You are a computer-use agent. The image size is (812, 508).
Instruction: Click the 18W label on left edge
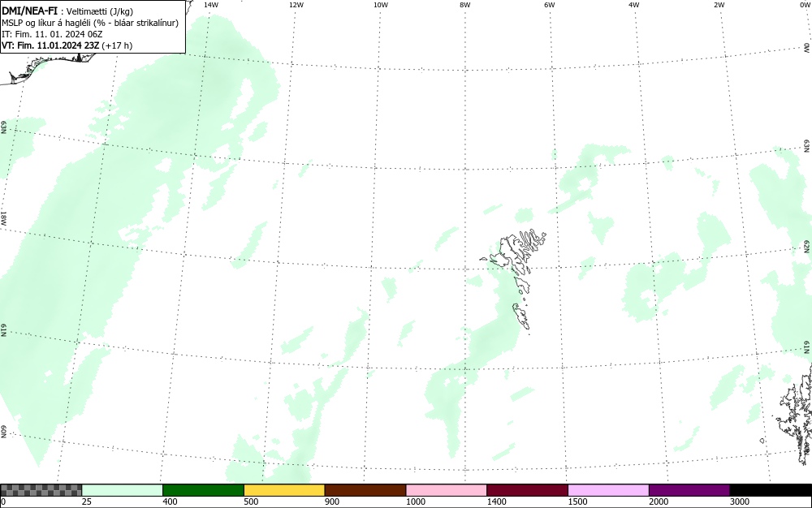3,217
